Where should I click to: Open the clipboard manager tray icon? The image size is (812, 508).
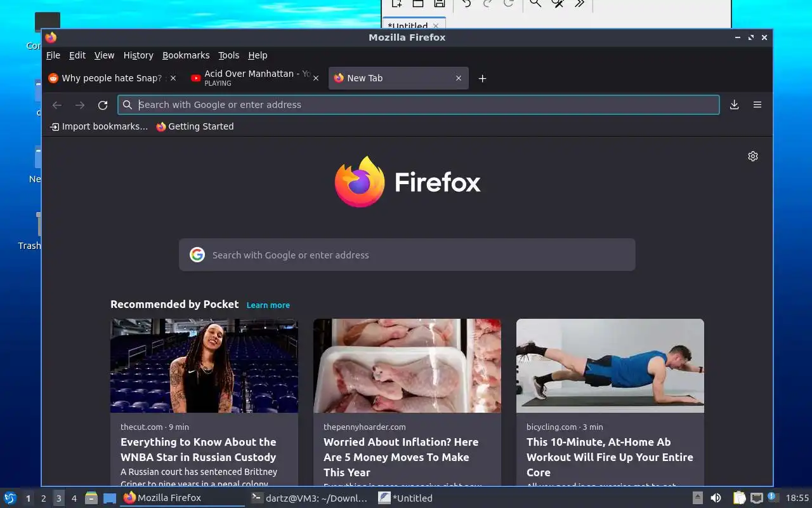739,498
